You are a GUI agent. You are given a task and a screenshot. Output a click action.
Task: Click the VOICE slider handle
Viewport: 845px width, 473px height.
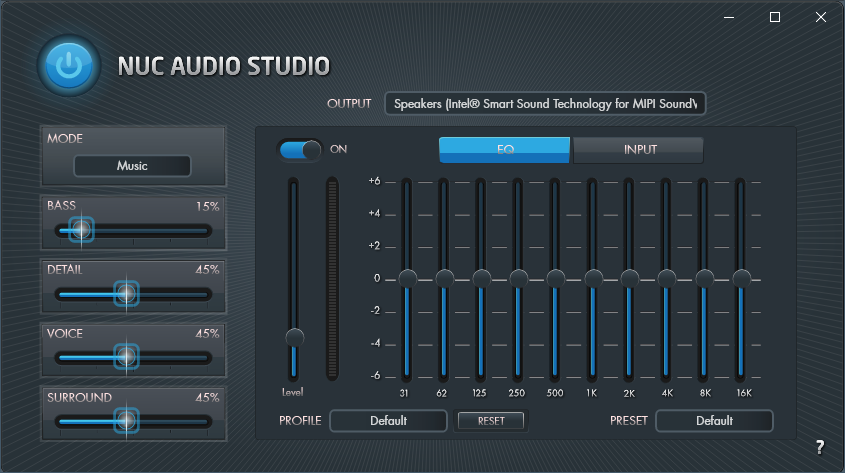[x=127, y=357]
